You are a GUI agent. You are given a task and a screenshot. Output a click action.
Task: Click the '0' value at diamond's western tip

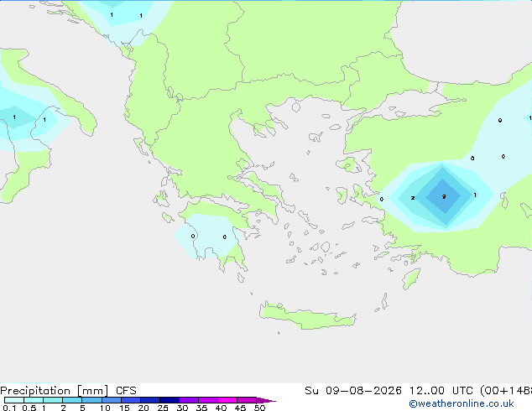point(381,199)
